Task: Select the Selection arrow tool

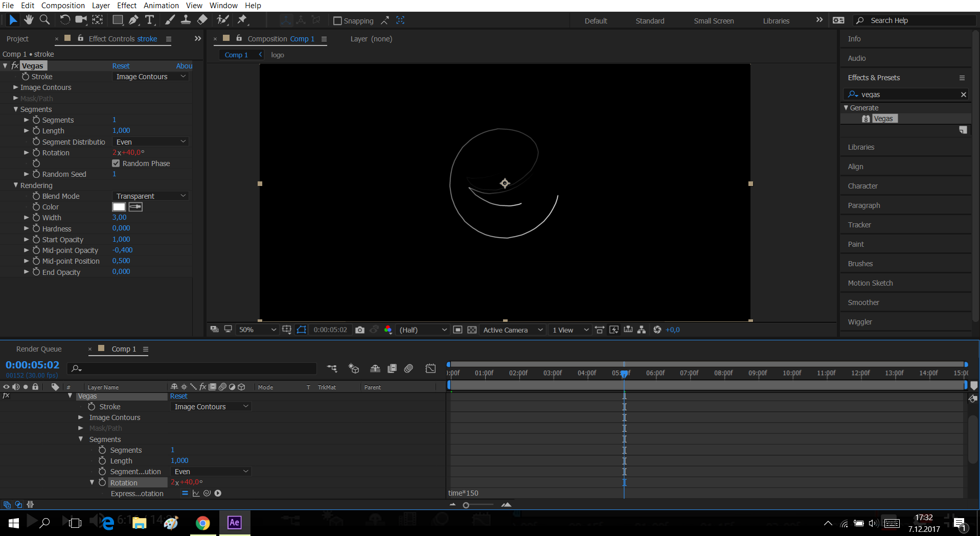Action: point(13,20)
